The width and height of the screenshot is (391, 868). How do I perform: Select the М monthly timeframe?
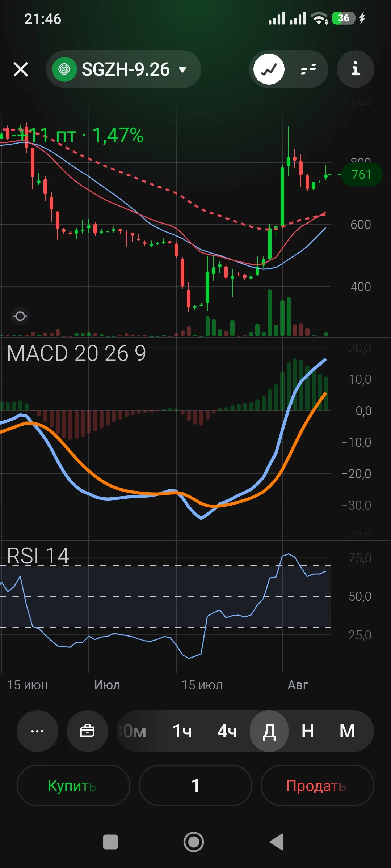(347, 731)
